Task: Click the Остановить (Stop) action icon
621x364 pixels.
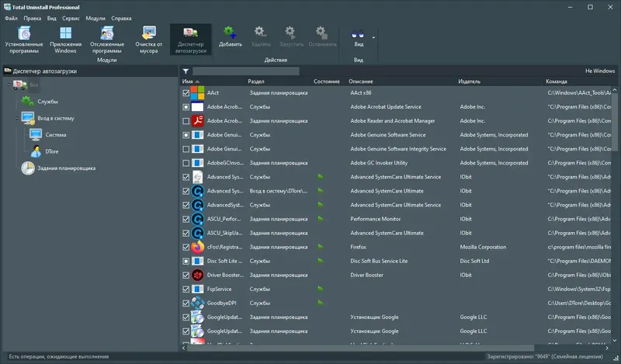Action: pyautogui.click(x=321, y=33)
